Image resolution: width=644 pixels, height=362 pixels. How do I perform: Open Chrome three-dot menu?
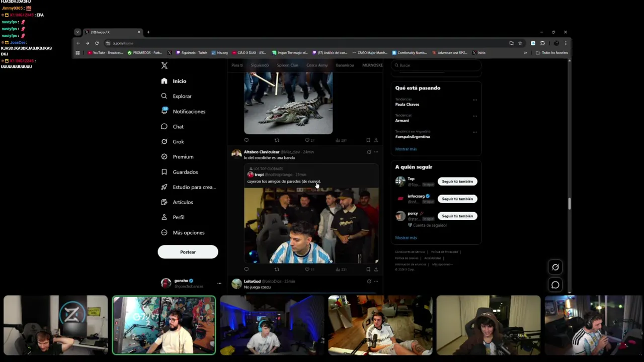pos(566,43)
